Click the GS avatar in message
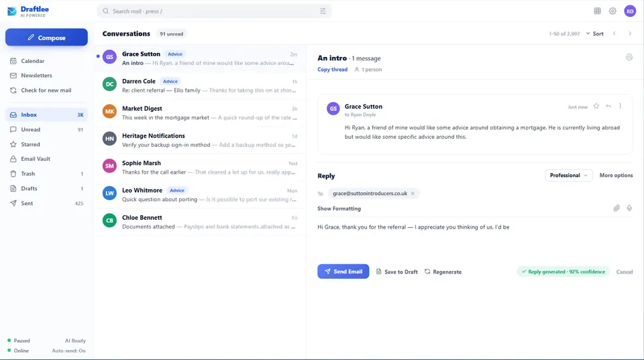Image resolution: width=644 pixels, height=360 pixels. click(x=333, y=109)
